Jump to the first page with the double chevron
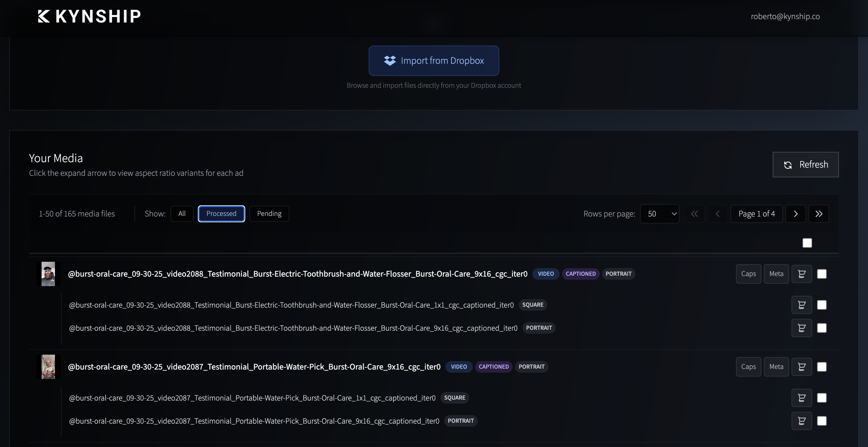Viewport: 868px width, 447px height. (x=694, y=213)
